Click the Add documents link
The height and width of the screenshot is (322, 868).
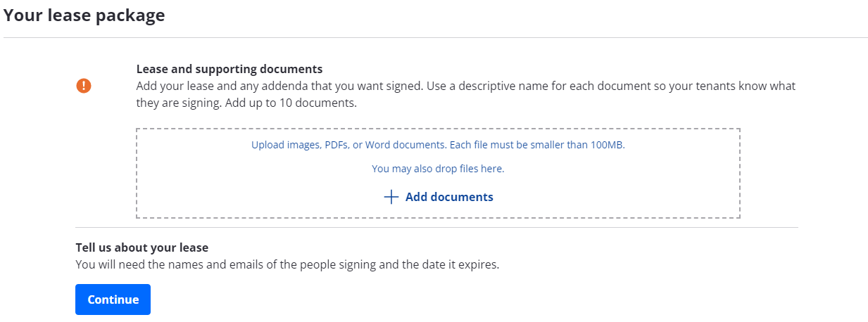pyautogui.click(x=439, y=197)
